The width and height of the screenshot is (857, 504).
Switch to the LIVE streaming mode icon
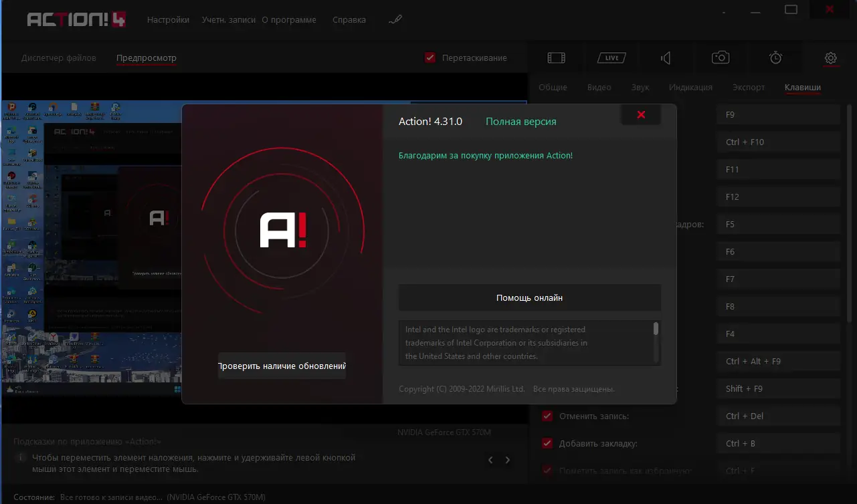[611, 58]
